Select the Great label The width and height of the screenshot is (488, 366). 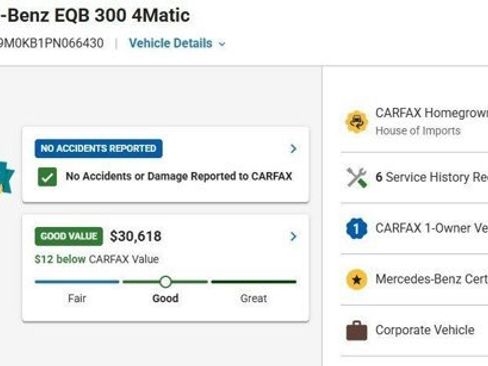pyautogui.click(x=254, y=298)
